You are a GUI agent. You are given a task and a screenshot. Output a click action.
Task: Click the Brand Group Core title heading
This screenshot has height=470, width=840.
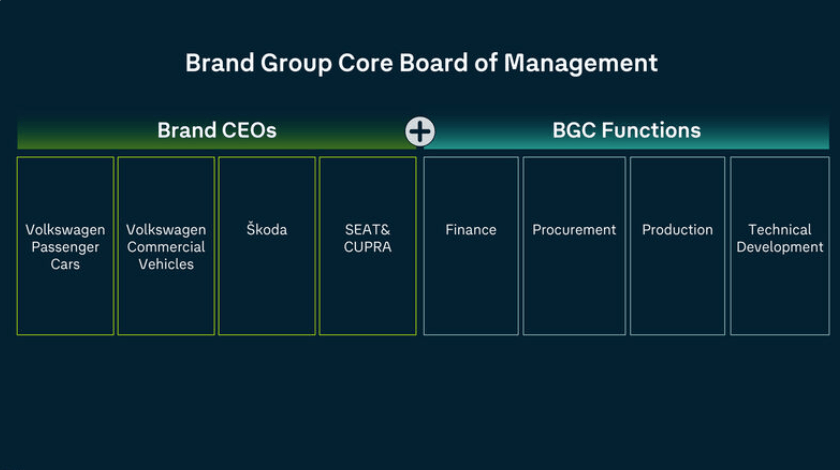click(x=421, y=63)
